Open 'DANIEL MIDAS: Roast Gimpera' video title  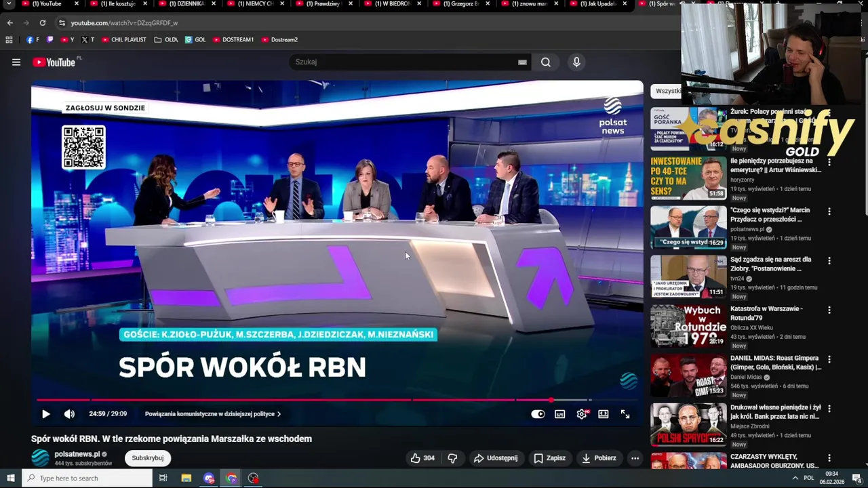coord(776,363)
